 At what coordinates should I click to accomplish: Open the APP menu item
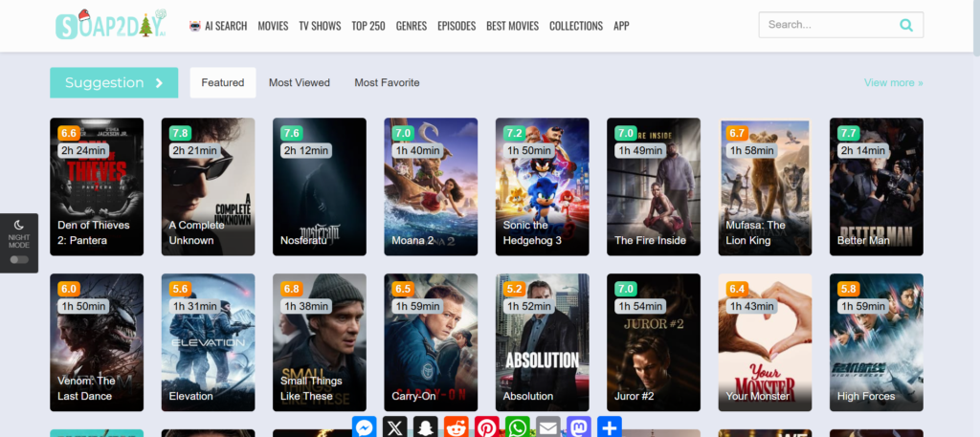[x=621, y=26]
